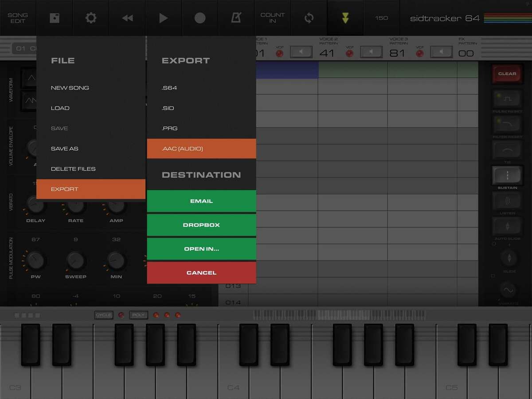Screen dimensions: 532x399
Task: Adjust the pulse modulation PW knob
Action: pyautogui.click(x=35, y=260)
